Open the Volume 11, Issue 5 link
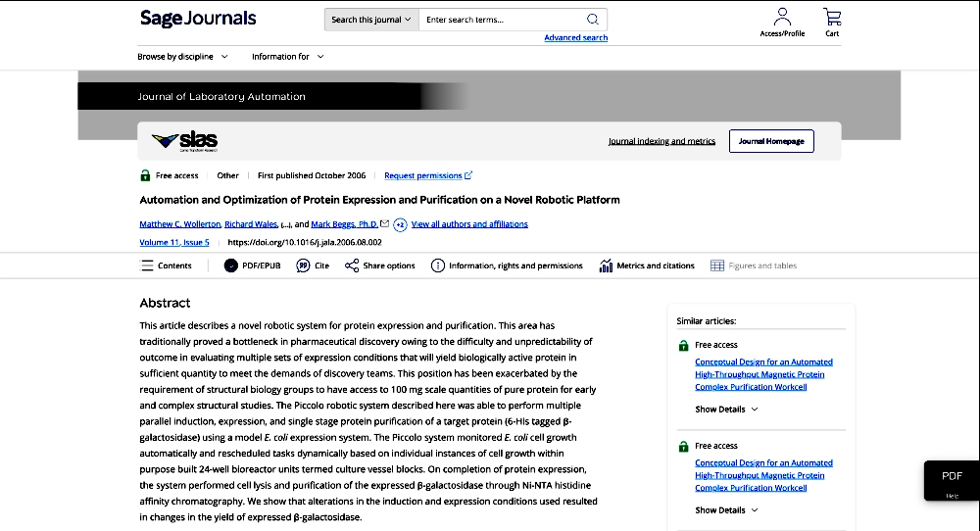Image resolution: width=980 pixels, height=531 pixels. (x=174, y=242)
